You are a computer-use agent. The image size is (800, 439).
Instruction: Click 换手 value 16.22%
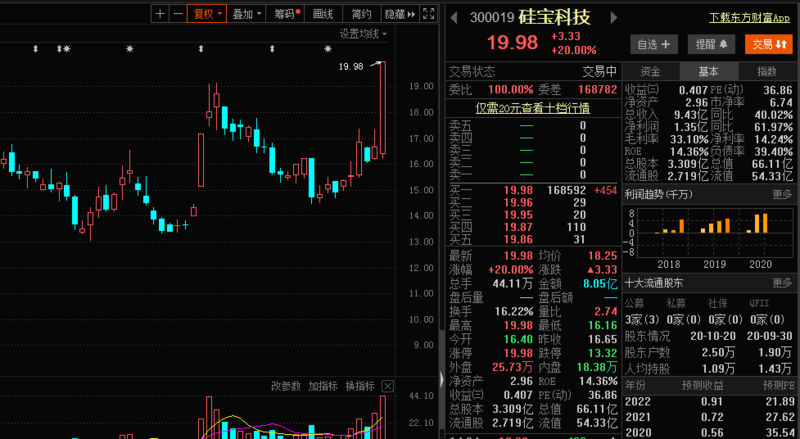[x=514, y=311]
